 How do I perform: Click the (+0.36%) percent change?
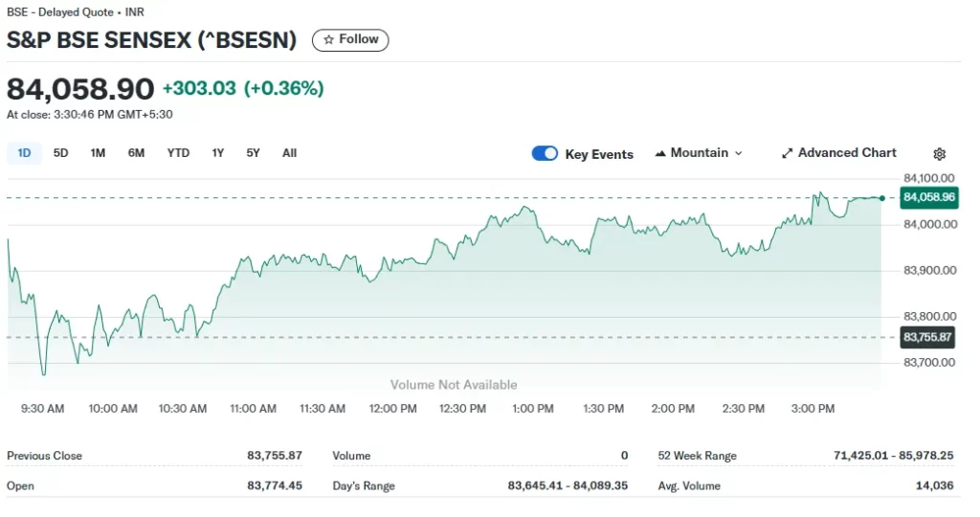click(x=283, y=88)
